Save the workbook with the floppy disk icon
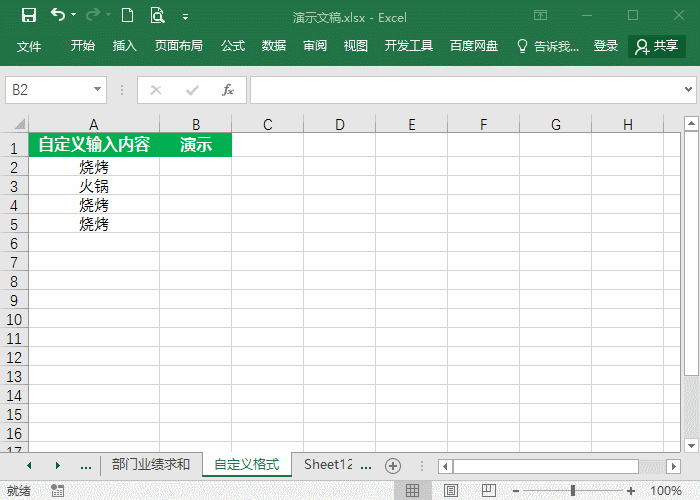The height and width of the screenshot is (500, 700). pyautogui.click(x=29, y=16)
